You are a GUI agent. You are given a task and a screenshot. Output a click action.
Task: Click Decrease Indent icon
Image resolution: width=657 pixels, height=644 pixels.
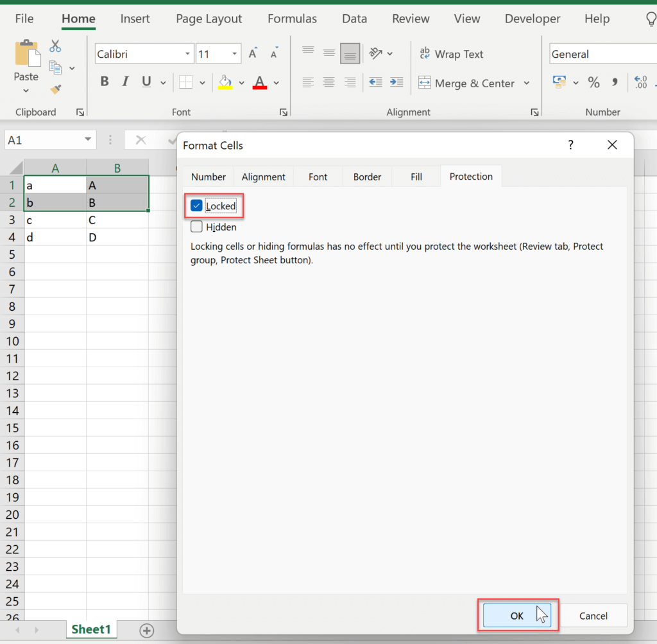click(375, 82)
